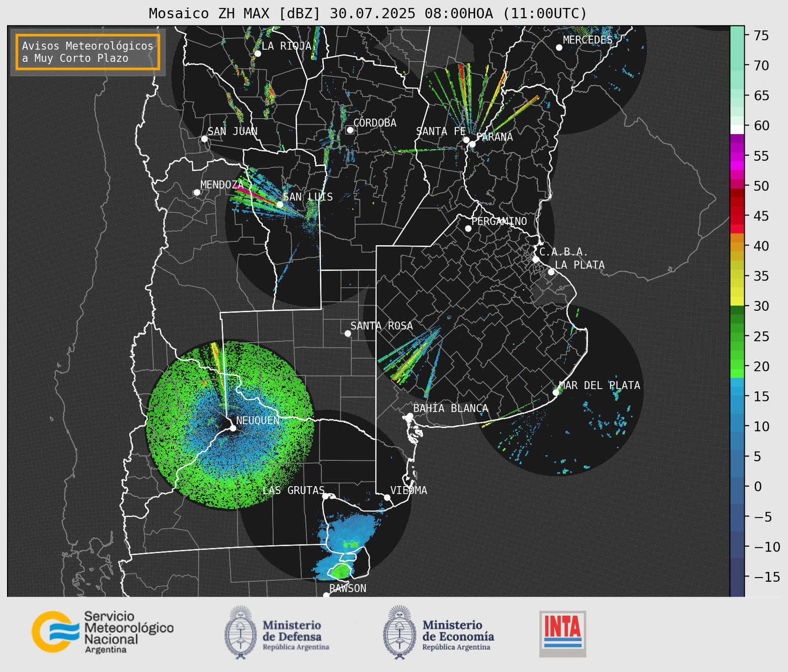Click the magenta 55 dBZ color band
This screenshot has height=672, width=788.
point(737,156)
